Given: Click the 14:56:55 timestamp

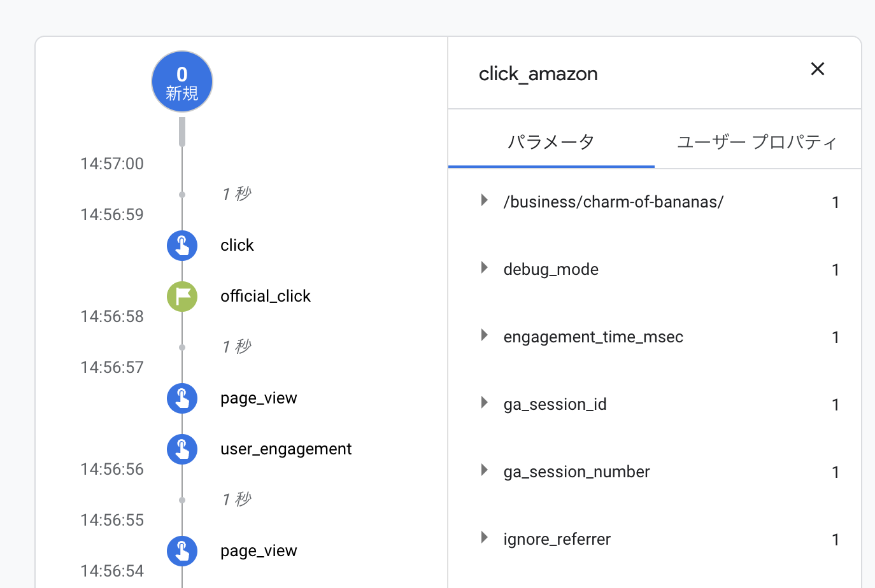Looking at the screenshot, I should click(x=112, y=520).
